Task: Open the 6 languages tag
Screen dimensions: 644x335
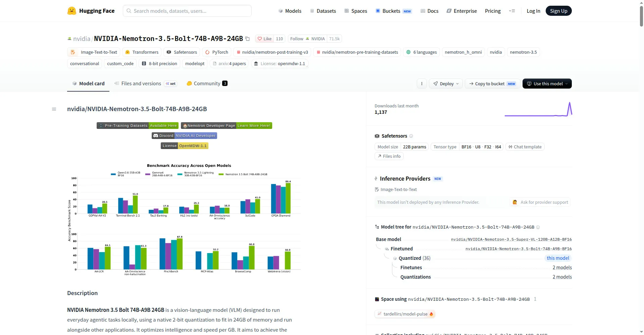Action: point(421,52)
